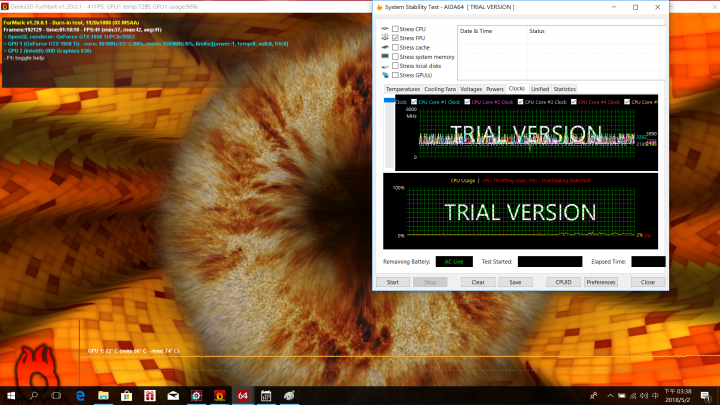This screenshot has height=405, width=720.
Task: Open the volume speaker tray icon
Action: pyautogui.click(x=644, y=395)
